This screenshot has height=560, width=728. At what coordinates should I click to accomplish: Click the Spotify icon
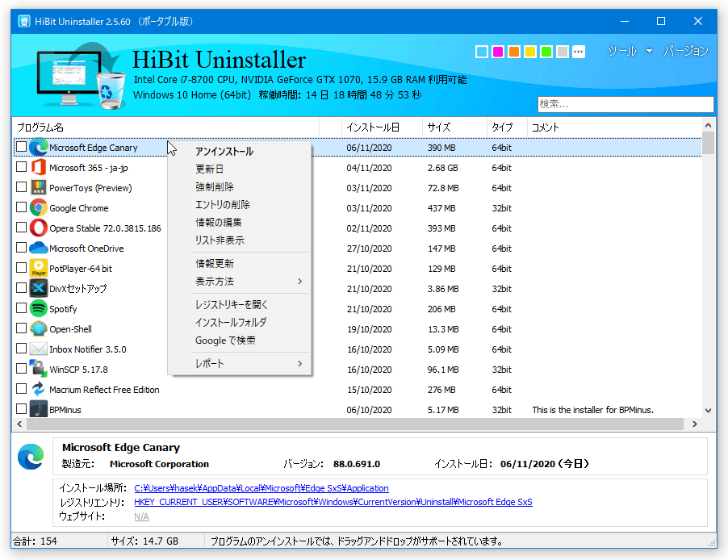[x=39, y=309]
